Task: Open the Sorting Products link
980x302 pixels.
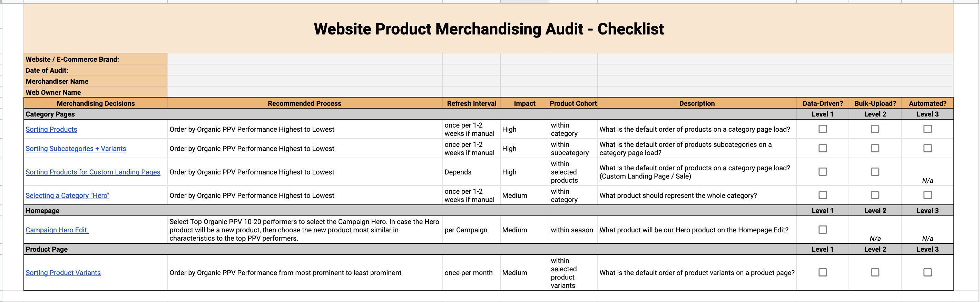Action: (51, 130)
